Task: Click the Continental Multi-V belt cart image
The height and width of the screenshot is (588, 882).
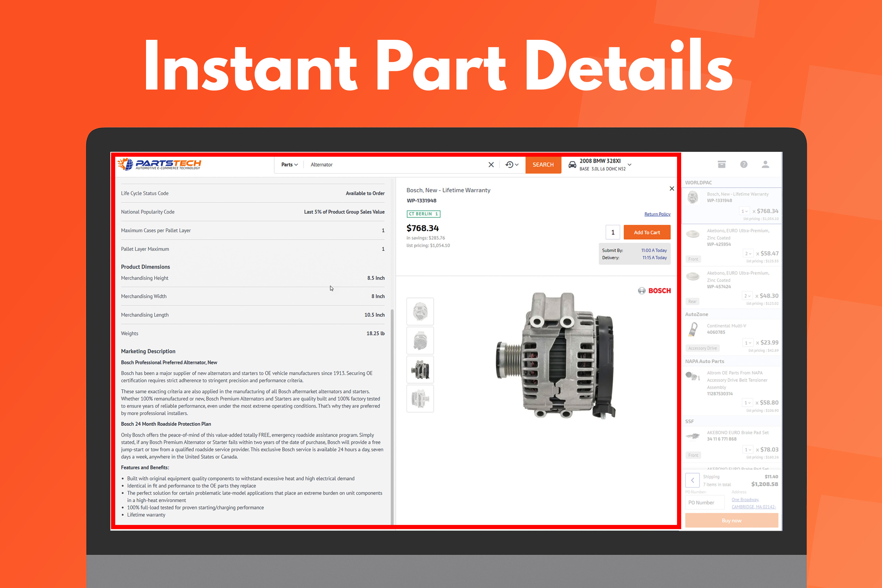Action: [x=693, y=330]
